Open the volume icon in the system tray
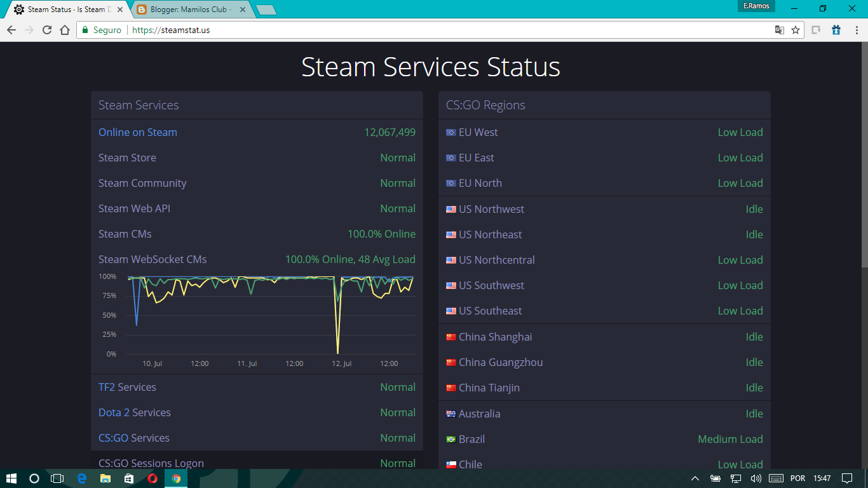868x488 pixels. pyautogui.click(x=757, y=478)
